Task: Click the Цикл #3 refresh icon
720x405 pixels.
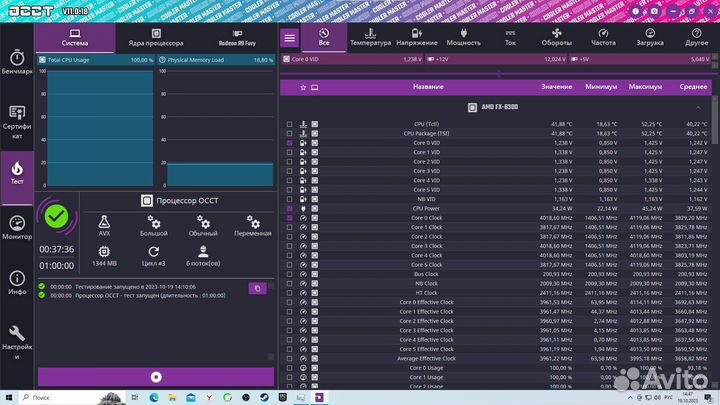Action: coord(153,256)
